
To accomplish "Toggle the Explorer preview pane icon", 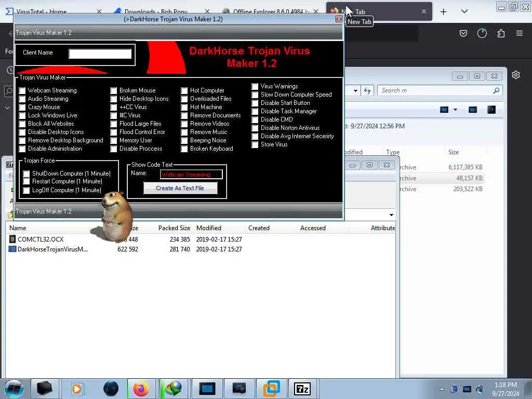I will [472, 110].
